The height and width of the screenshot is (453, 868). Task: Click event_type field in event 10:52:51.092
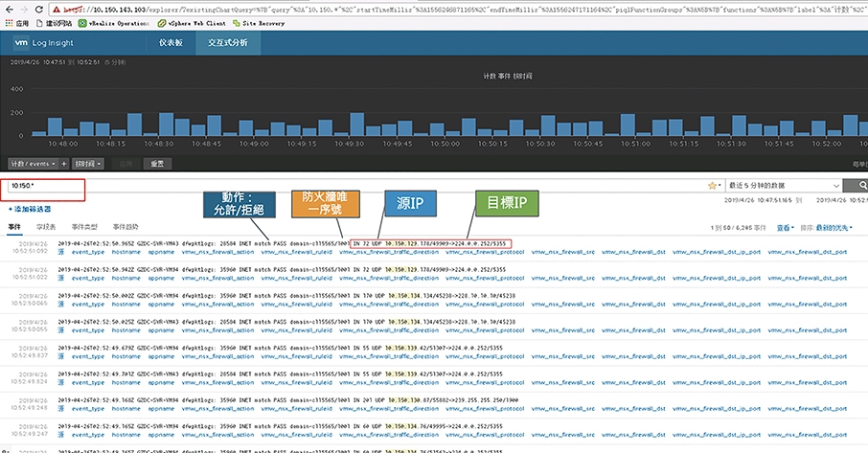click(x=88, y=252)
